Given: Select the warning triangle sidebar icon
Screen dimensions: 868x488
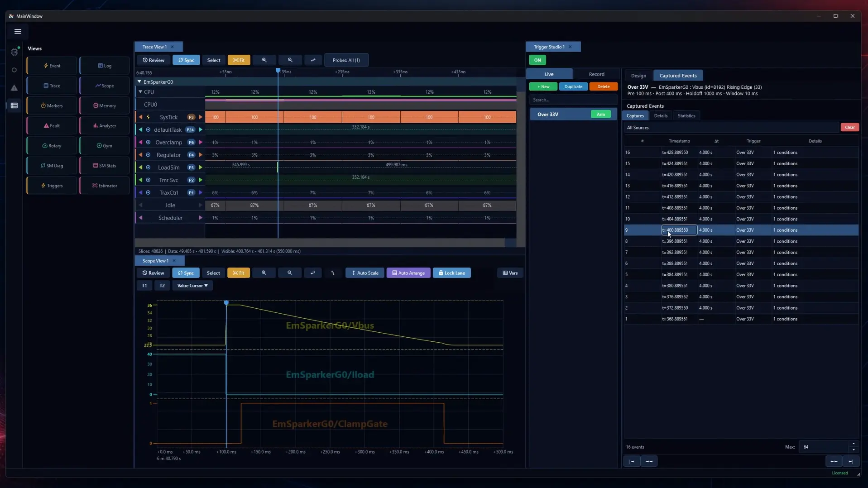Looking at the screenshot, I should [x=14, y=88].
